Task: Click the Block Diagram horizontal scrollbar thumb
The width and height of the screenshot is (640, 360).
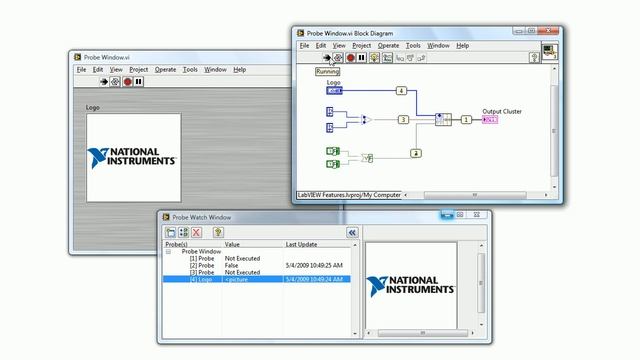Action: click(x=475, y=195)
